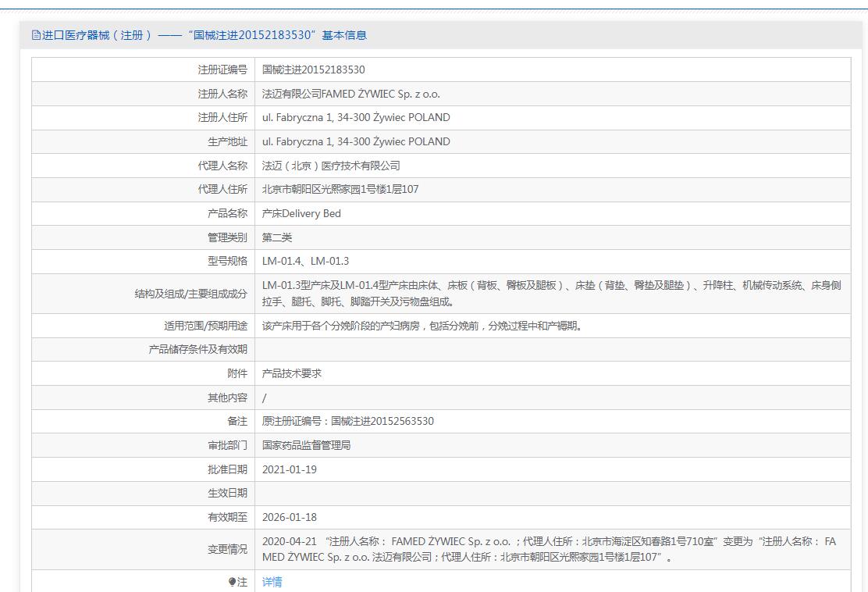Click the change record text dated 2020-04-21
This screenshot has width=868, height=592.
[549, 549]
